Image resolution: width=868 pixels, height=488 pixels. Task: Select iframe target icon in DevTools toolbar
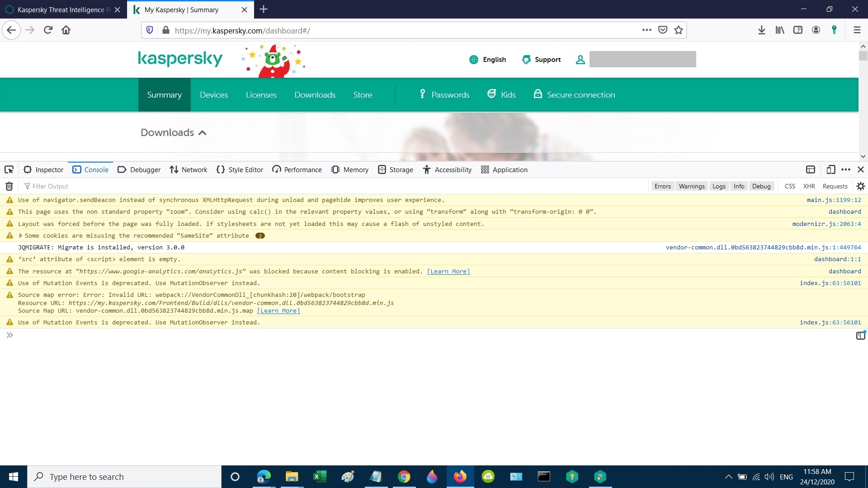click(811, 169)
